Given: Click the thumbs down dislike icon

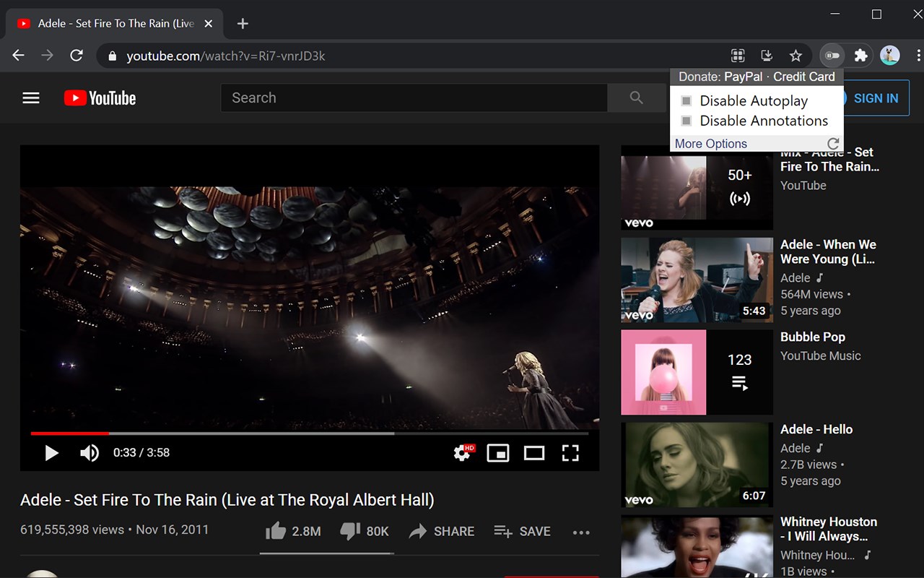Looking at the screenshot, I should 350,531.
